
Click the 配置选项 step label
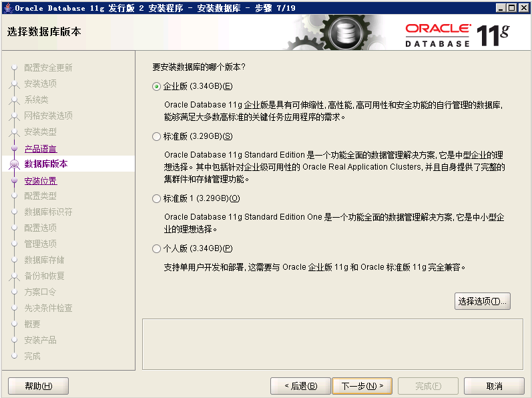point(40,228)
